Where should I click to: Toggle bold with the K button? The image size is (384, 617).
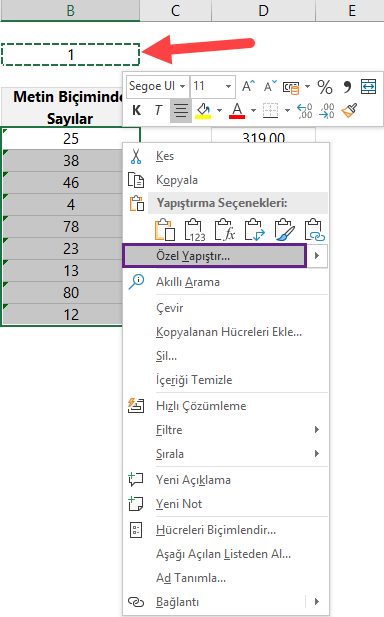(137, 111)
